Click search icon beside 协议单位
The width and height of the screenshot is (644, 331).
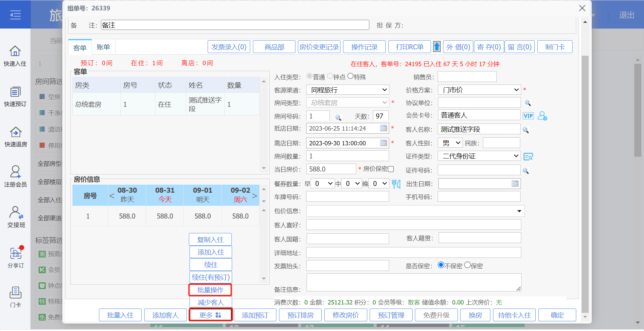(528, 103)
